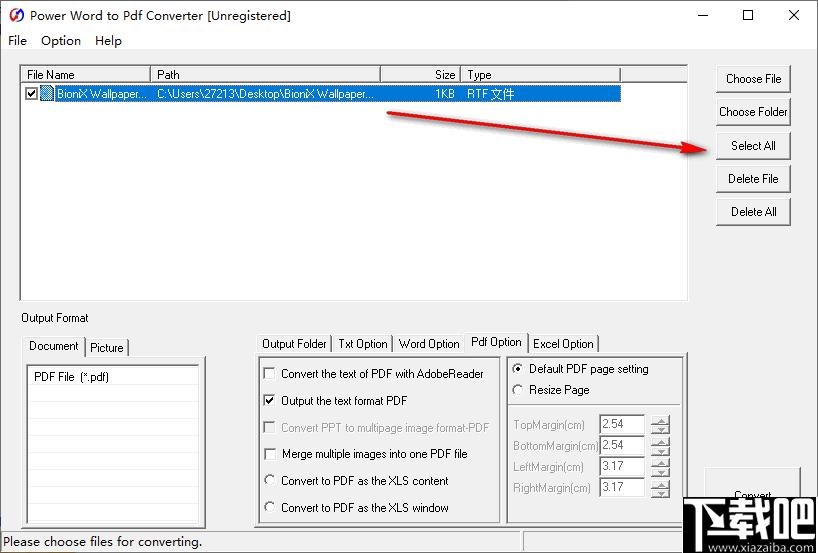Open the Picture output format tab
818x553 pixels.
point(106,347)
